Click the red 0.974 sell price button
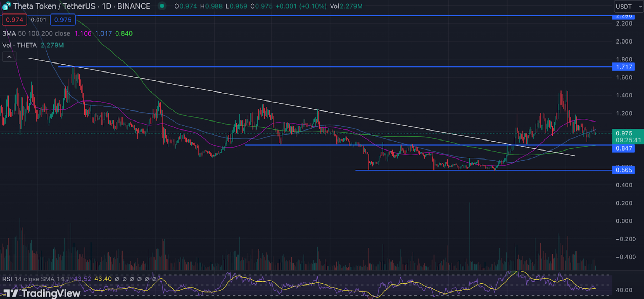This screenshot has height=299, width=644. pyautogui.click(x=14, y=20)
